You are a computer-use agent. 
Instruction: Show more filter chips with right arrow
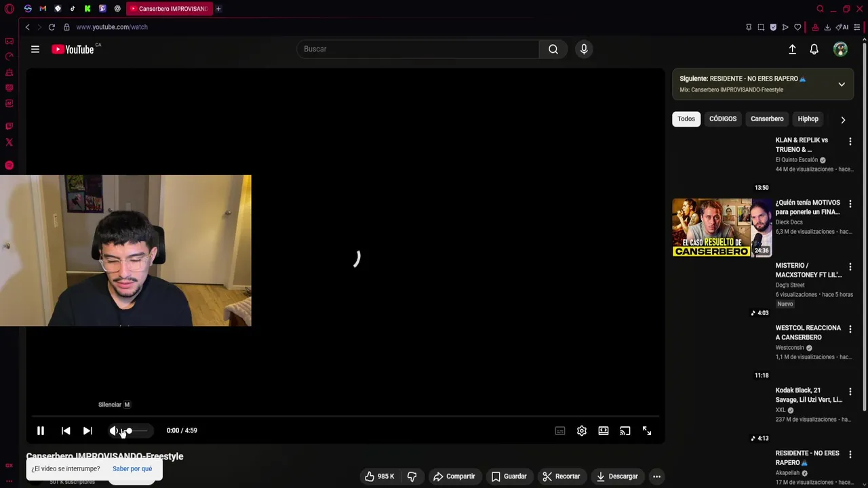point(843,120)
